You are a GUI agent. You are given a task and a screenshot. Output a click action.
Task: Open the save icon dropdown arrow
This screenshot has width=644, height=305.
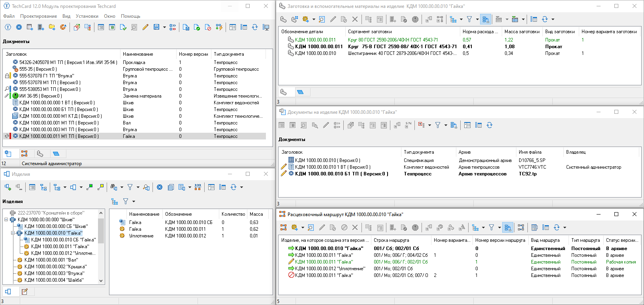164,27
